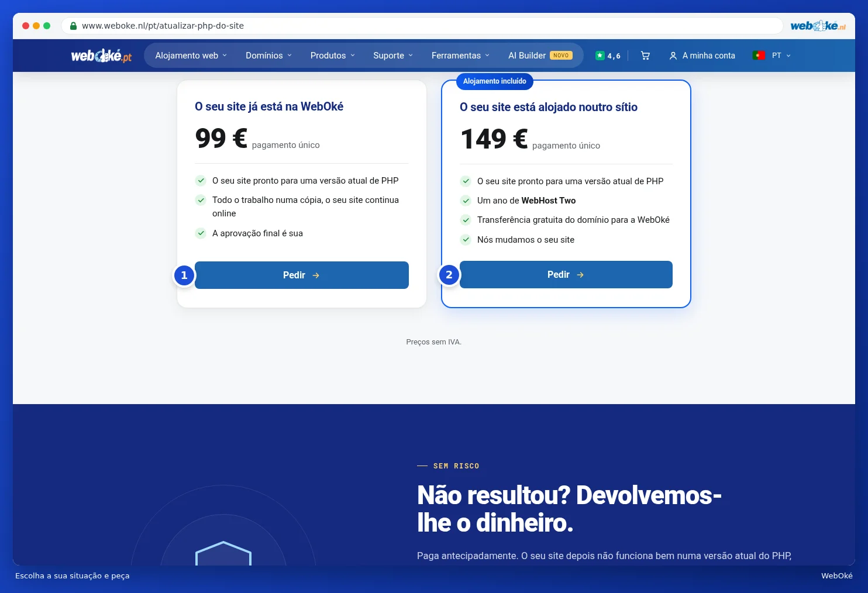Click the page URL in the address bar
The height and width of the screenshot is (593, 868).
coord(163,26)
